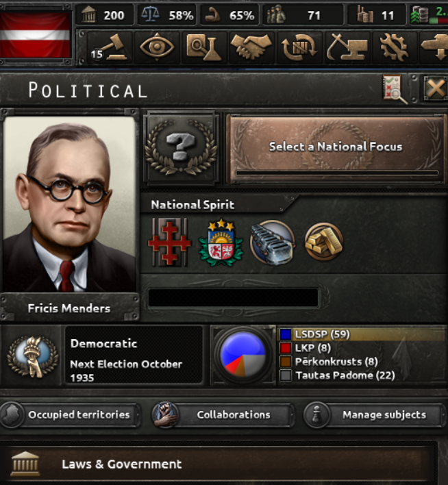Open the checklist magnifier icon
The height and width of the screenshot is (485, 448).
coord(395,89)
